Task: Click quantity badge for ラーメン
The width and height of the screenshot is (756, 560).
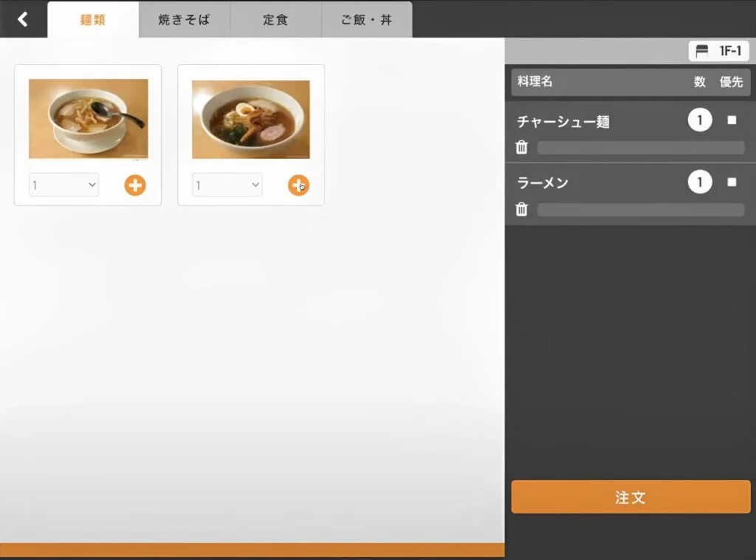Action: click(699, 182)
